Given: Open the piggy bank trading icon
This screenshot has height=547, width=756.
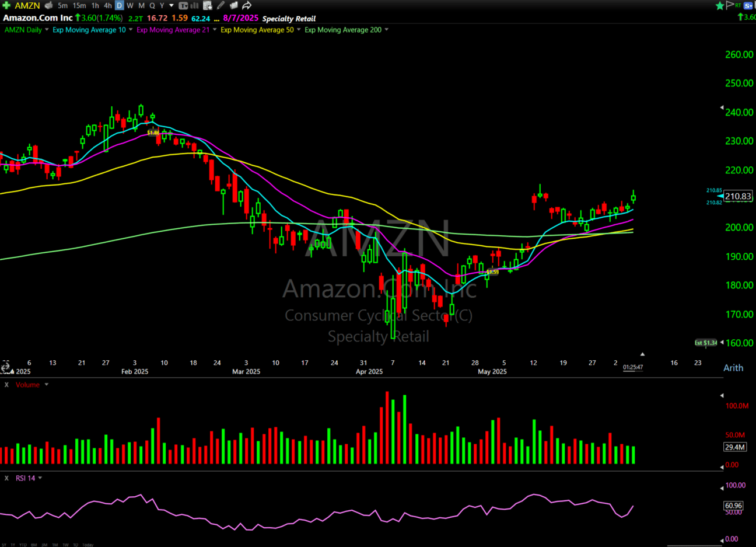Looking at the screenshot, I should [x=48, y=5].
